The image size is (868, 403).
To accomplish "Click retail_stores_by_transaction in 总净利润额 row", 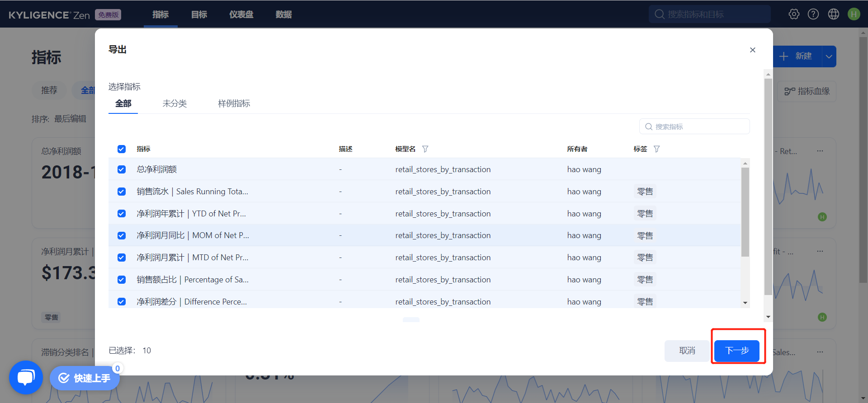I will pos(443,169).
